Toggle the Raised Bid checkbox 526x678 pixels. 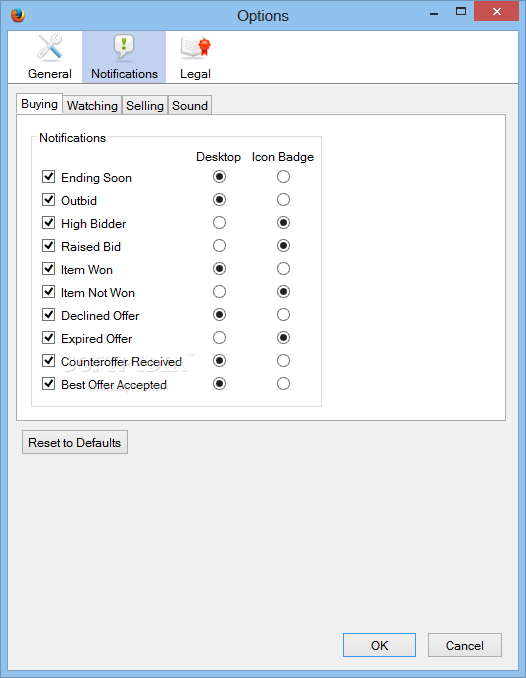(48, 246)
